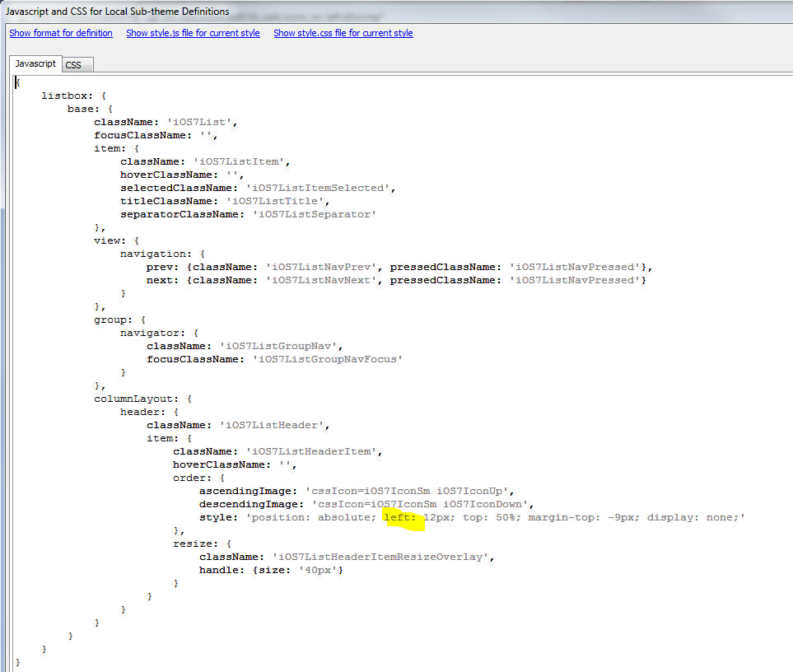The image size is (793, 672).
Task: Open the 'Show format for definition' link
Action: 61,33
